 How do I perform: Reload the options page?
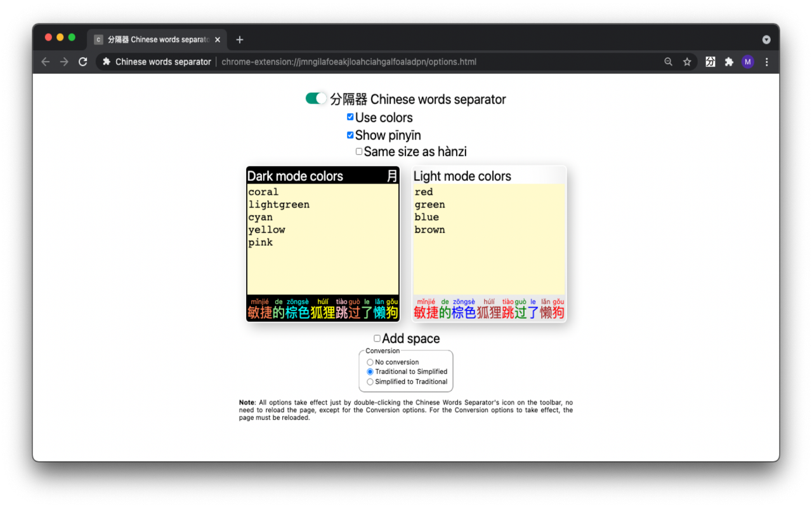pyautogui.click(x=83, y=62)
